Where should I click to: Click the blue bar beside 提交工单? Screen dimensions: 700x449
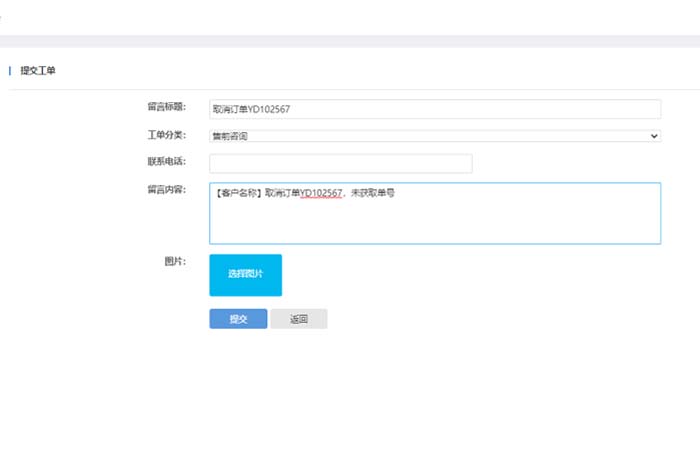[10, 71]
